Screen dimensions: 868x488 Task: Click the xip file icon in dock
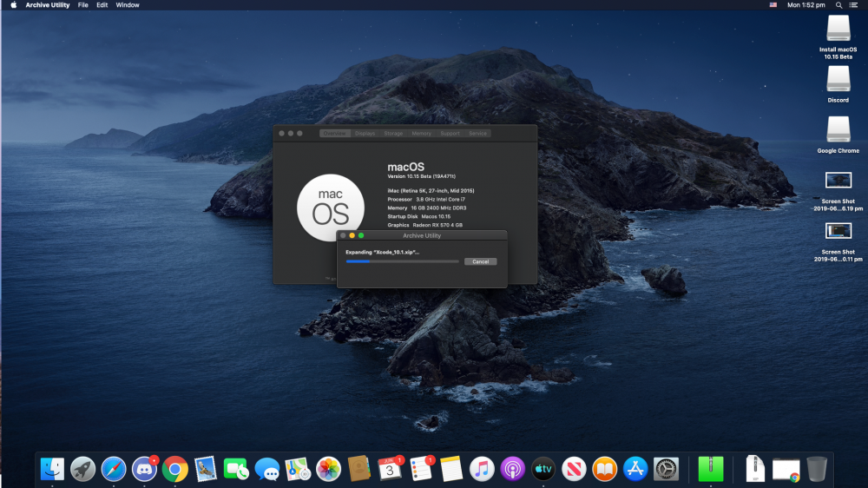[755, 469]
